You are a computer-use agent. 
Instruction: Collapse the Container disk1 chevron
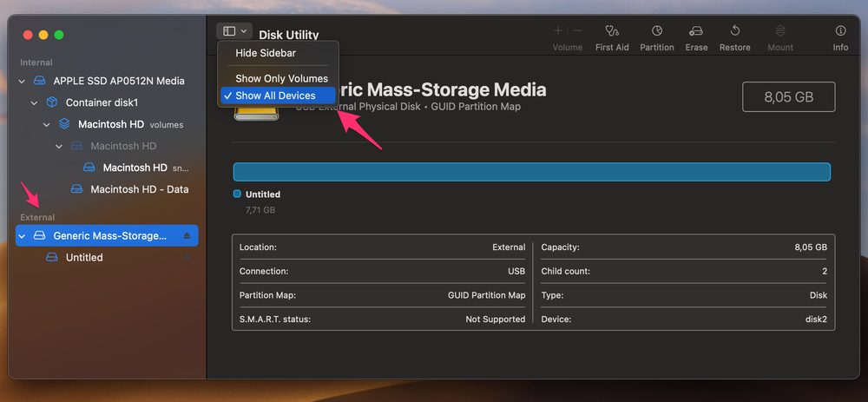coord(34,102)
